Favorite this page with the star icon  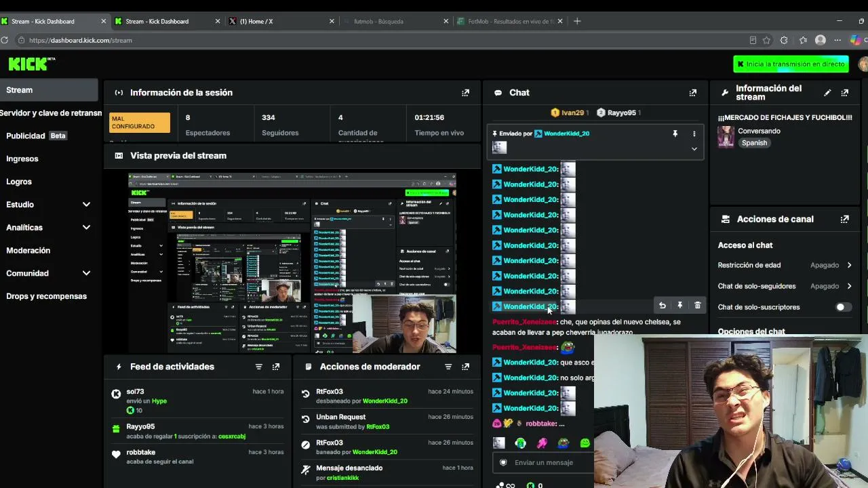766,40
